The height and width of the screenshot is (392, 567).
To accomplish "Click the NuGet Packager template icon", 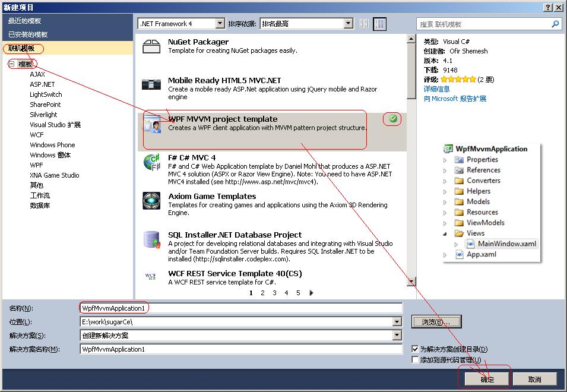I will 151,46.
